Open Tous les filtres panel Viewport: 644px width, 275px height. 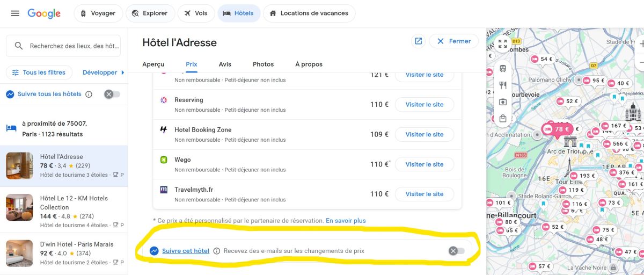[x=39, y=73]
